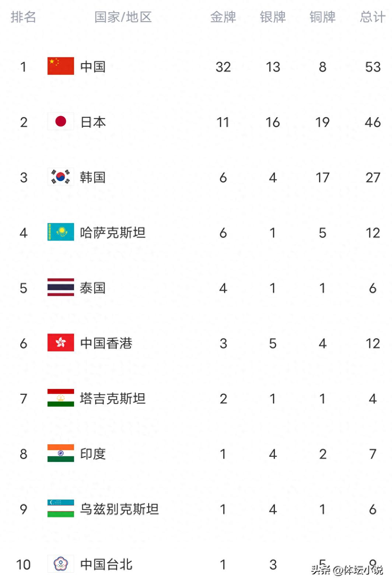Open the 日本 country name link
Viewport: 392px width, 584px height.
coord(93,122)
